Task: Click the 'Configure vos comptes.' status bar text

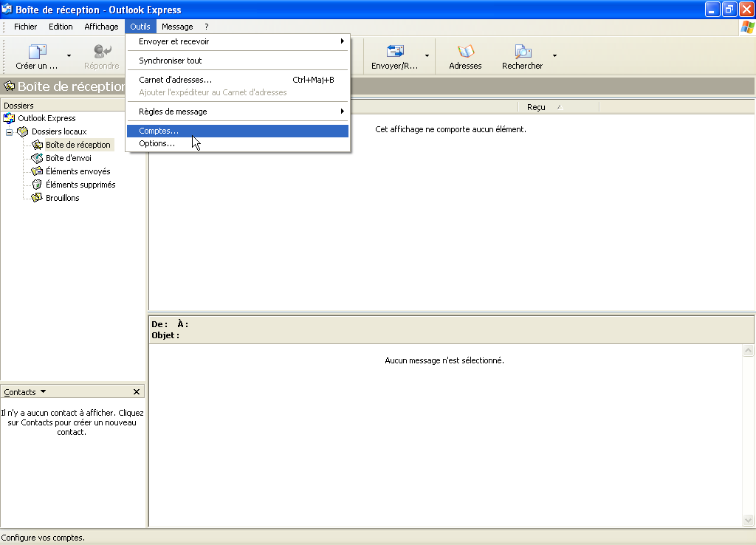Action: 43,538
